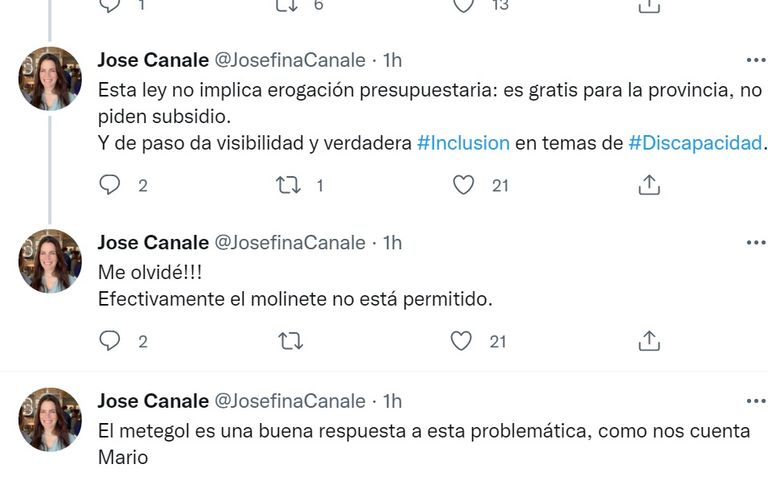
Task: Open profile picture on the molinete tweet
Action: (x=50, y=261)
